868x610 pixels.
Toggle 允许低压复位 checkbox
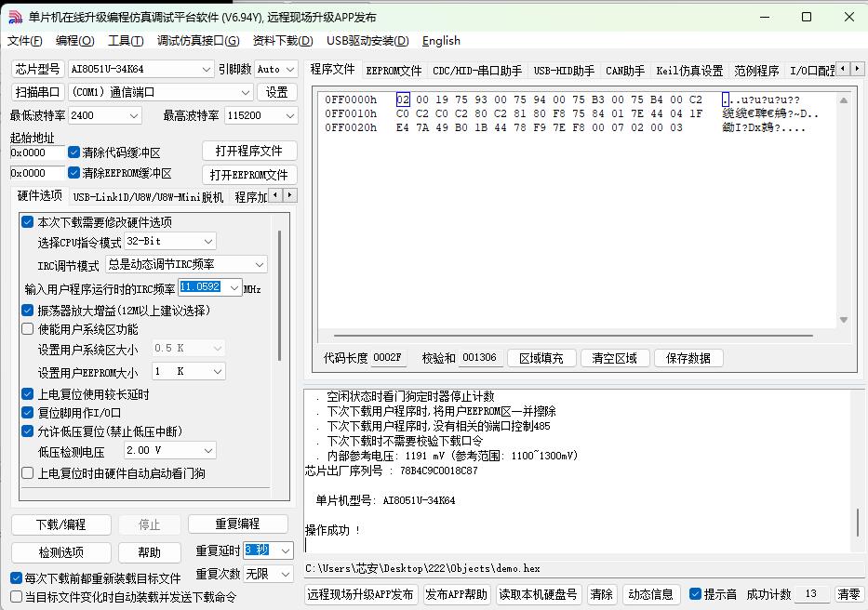[x=27, y=431]
